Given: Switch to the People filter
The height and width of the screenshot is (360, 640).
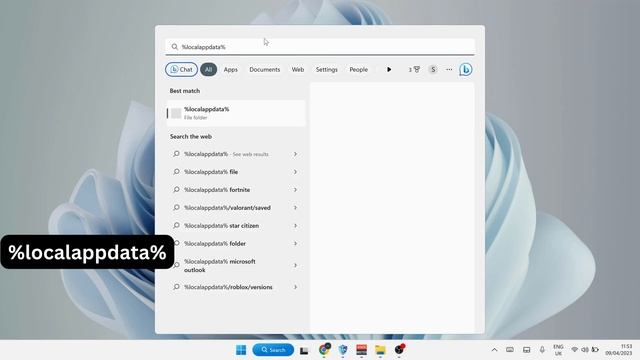Looking at the screenshot, I should click(x=358, y=69).
